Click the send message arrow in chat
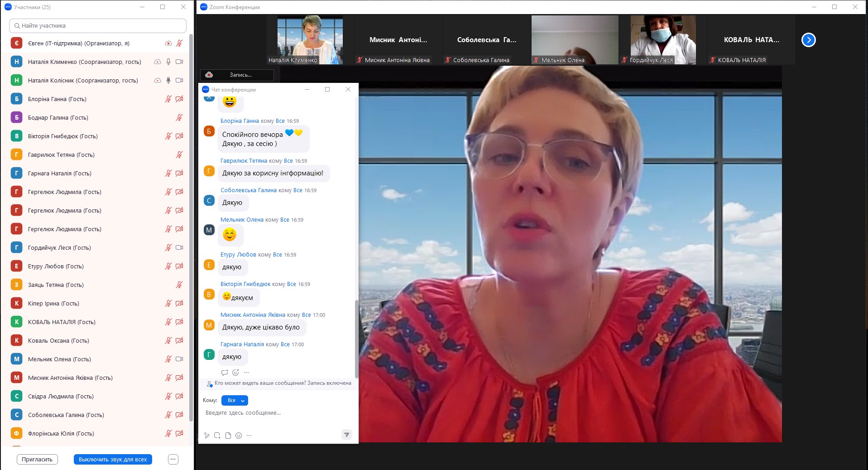 [x=346, y=435]
